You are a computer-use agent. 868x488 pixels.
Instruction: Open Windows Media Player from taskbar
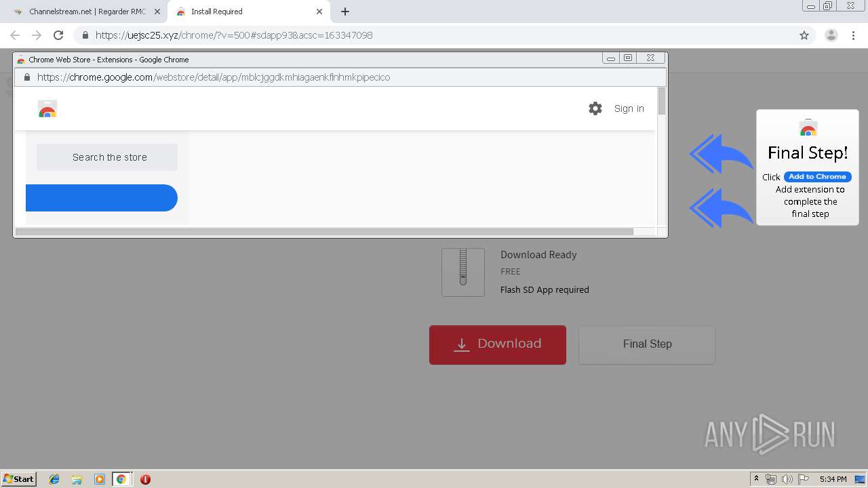coord(99,479)
